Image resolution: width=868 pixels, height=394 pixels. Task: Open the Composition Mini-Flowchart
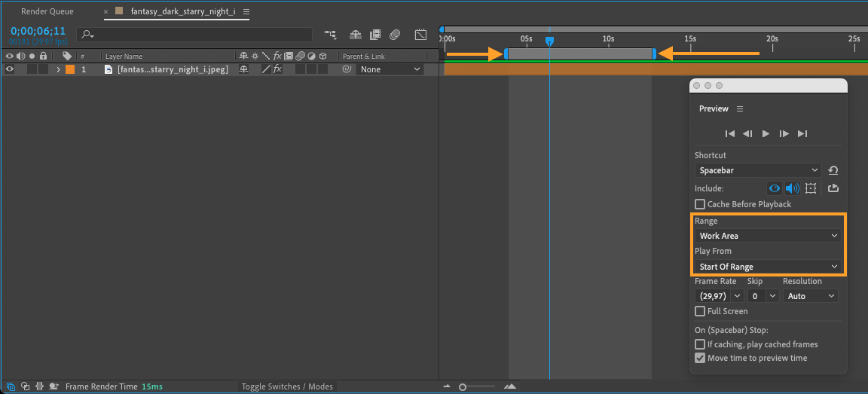tap(330, 35)
